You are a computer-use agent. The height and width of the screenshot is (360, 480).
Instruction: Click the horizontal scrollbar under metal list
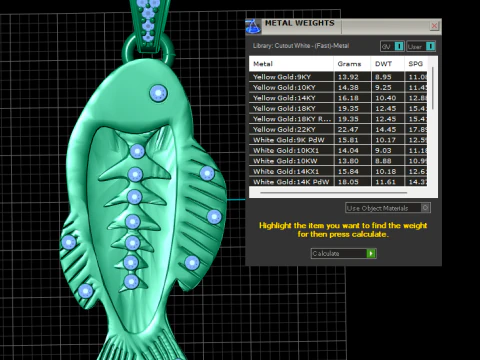pyautogui.click(x=333, y=193)
